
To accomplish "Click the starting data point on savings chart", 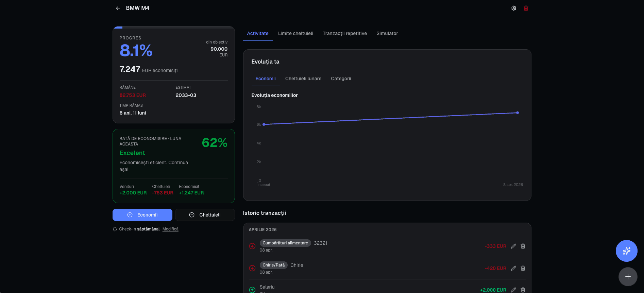I will click(x=264, y=124).
